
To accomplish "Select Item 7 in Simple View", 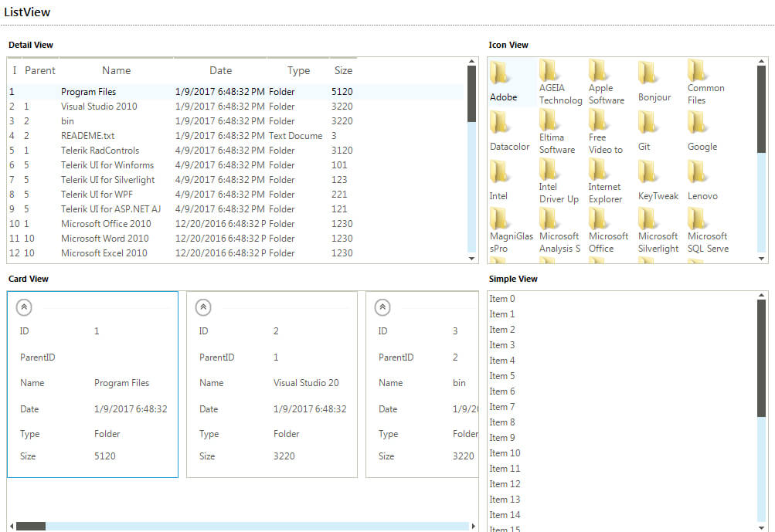I will (622, 407).
